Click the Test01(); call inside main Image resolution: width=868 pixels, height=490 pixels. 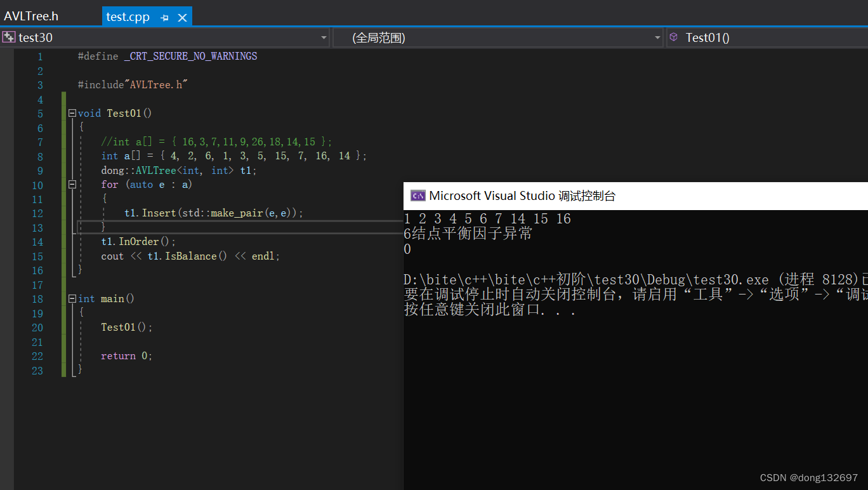pos(127,327)
